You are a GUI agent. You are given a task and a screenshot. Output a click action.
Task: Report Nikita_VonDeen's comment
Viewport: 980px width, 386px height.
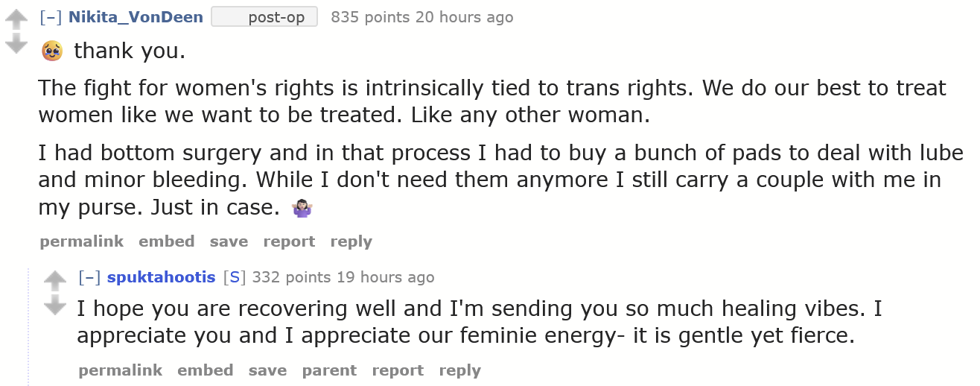click(x=289, y=241)
